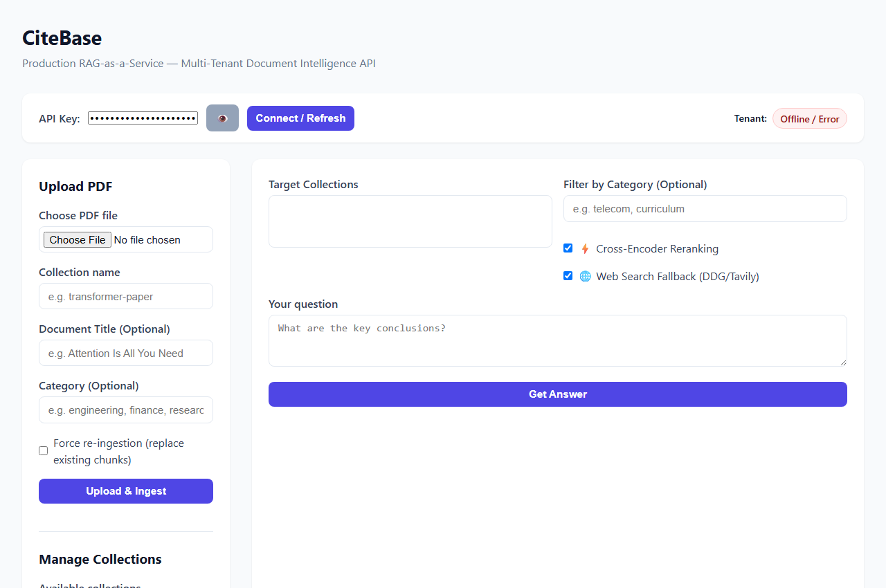The height and width of the screenshot is (588, 886).
Task: Click the CiteBase heading
Action: [x=62, y=38]
